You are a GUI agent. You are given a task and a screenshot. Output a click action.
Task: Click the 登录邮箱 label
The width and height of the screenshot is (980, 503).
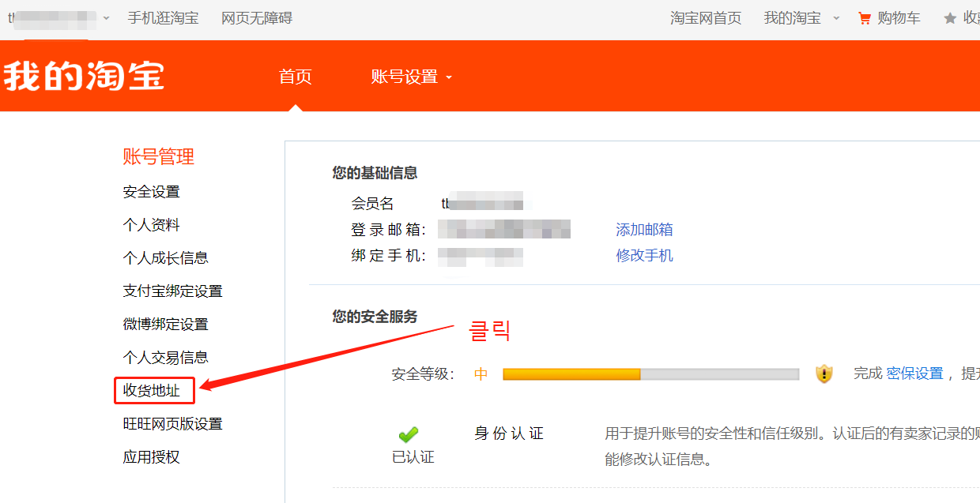(x=389, y=230)
